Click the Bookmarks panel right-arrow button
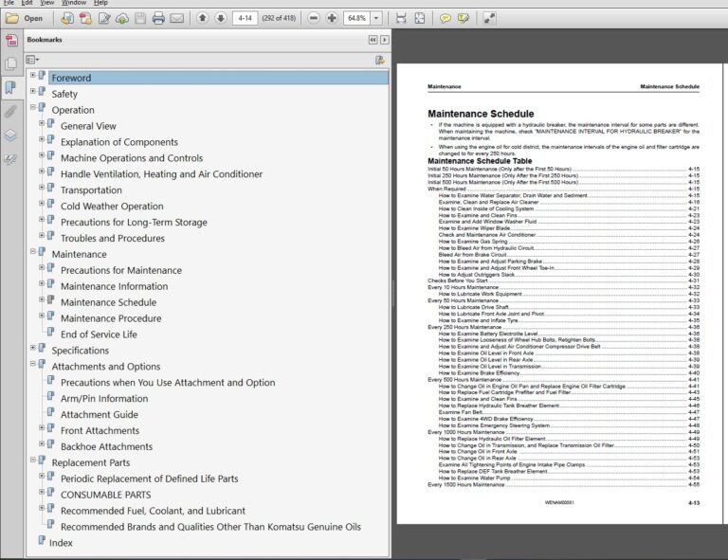This screenshot has height=560, width=728. point(385,40)
